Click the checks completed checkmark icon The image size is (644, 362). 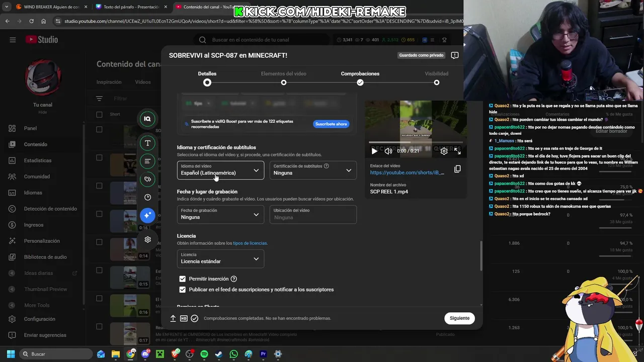[x=195, y=318]
